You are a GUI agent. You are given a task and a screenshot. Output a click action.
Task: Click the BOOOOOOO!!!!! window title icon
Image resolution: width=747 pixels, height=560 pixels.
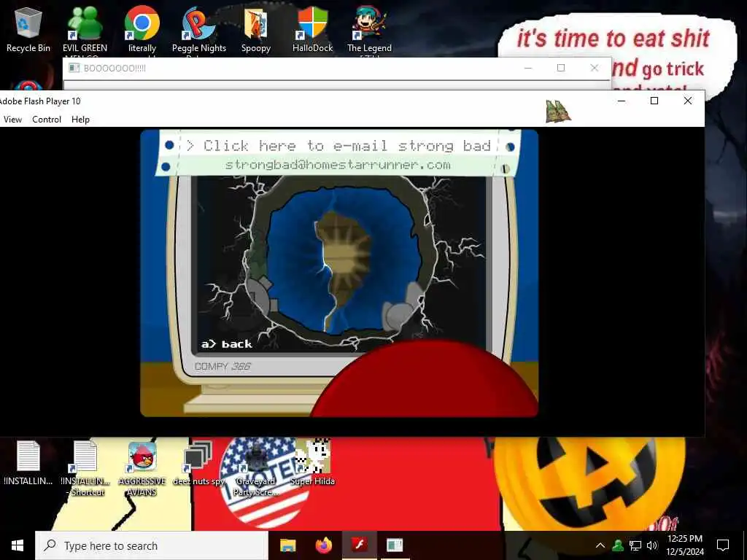[x=74, y=68]
